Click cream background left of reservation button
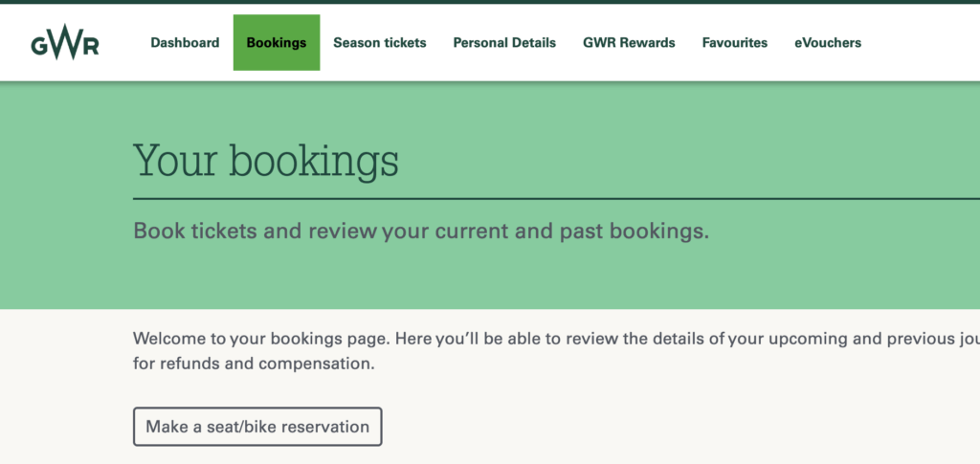 point(67,427)
